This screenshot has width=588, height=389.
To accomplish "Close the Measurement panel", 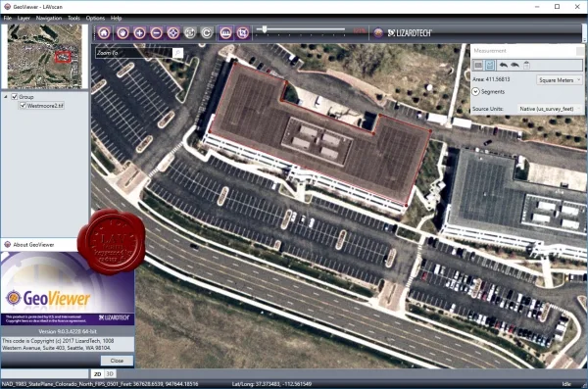I will 580,51.
